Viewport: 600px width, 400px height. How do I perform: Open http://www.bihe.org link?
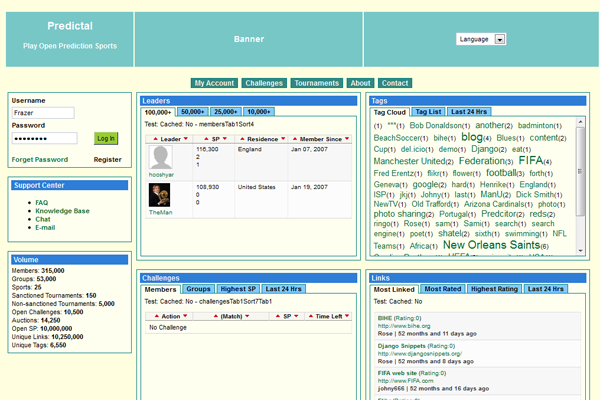coord(404,326)
